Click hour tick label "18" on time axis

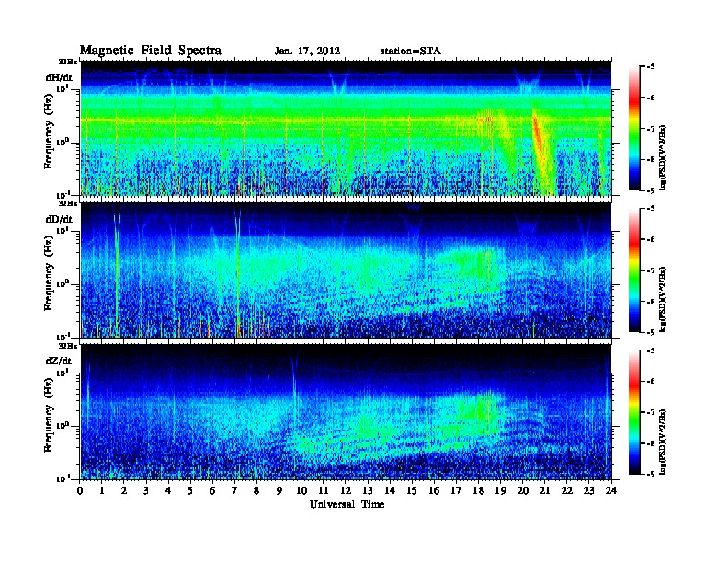tap(478, 490)
